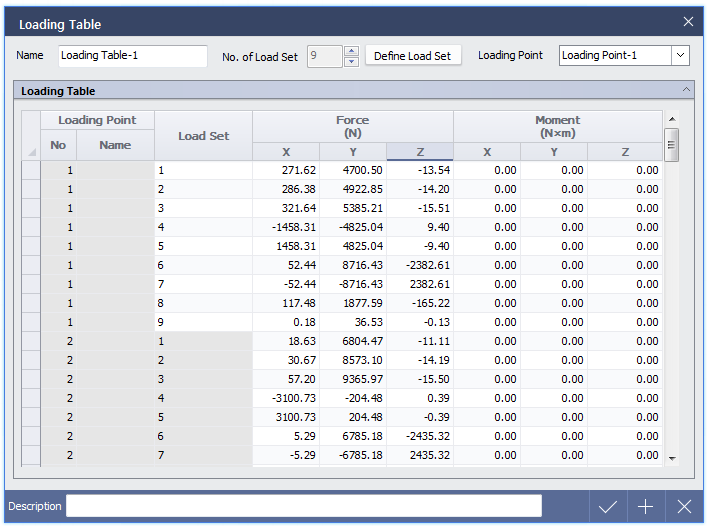Open the Loading Point dropdown

[x=681, y=56]
